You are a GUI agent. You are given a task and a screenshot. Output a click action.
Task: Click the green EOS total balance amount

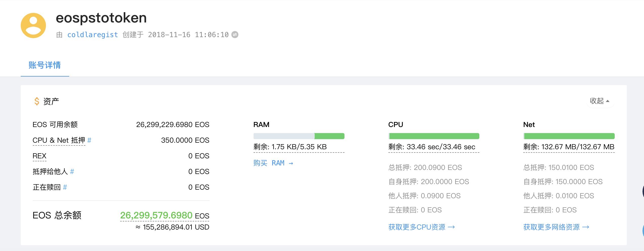[x=156, y=215]
